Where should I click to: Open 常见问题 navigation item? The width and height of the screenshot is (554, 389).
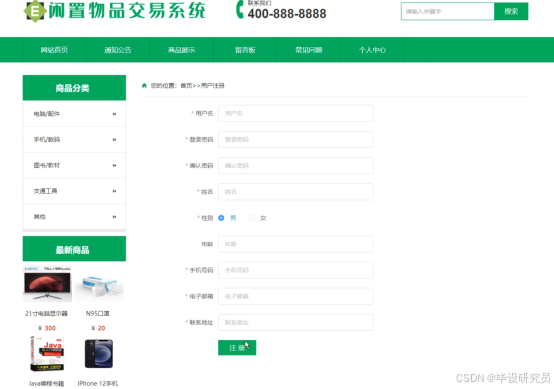tap(308, 50)
